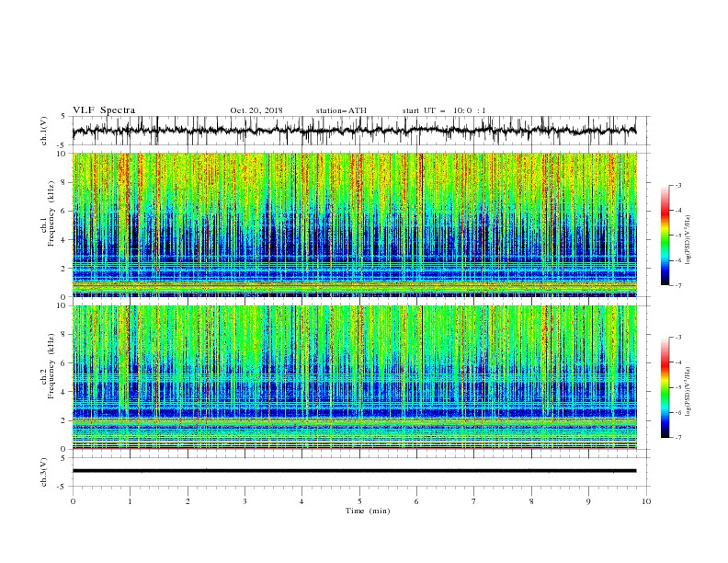Click the "ch.1(V)" axis label
Image resolution: width=728 pixels, height=563 pixels.
pyautogui.click(x=44, y=131)
